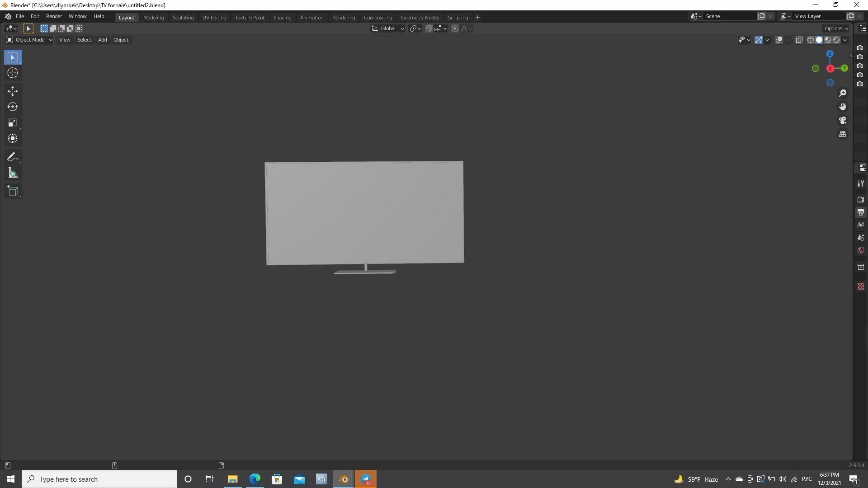Select the Scale tool
This screenshot has height=488, width=868.
(x=13, y=123)
